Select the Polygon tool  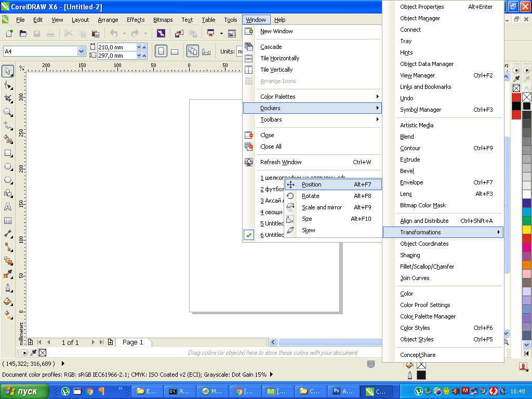8,180
